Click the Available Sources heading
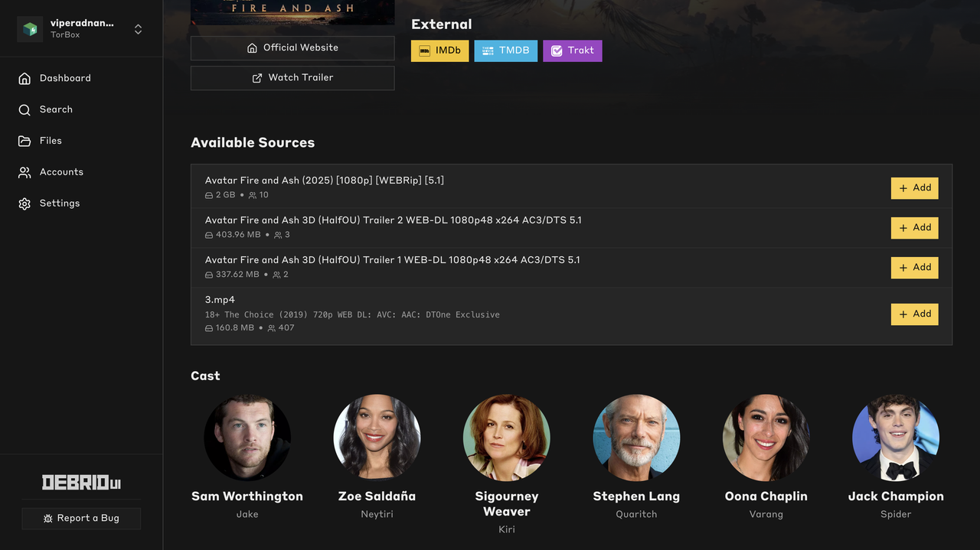Screen dimensions: 980x550 [x=253, y=143]
